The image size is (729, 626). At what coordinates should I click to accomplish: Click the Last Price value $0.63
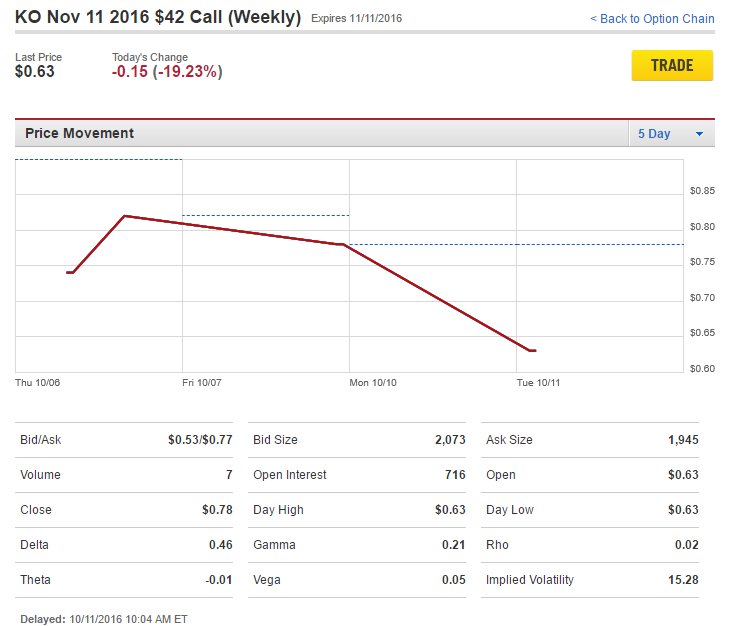(x=35, y=72)
